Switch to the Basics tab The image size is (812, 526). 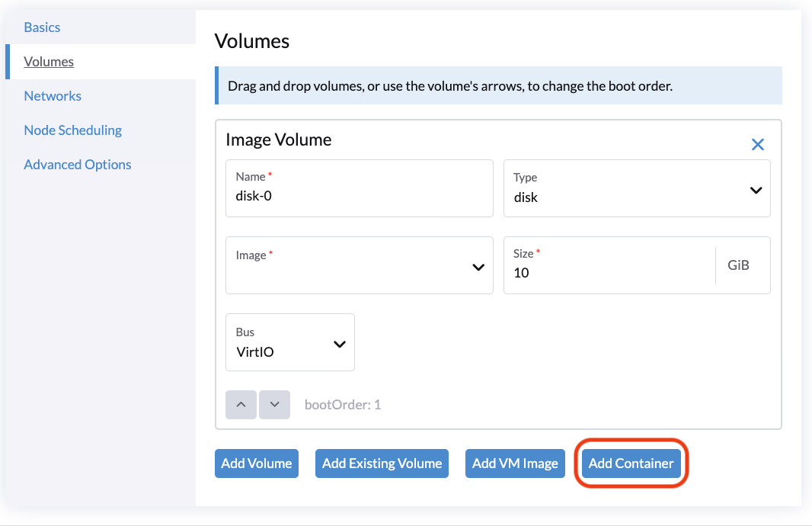coord(42,27)
